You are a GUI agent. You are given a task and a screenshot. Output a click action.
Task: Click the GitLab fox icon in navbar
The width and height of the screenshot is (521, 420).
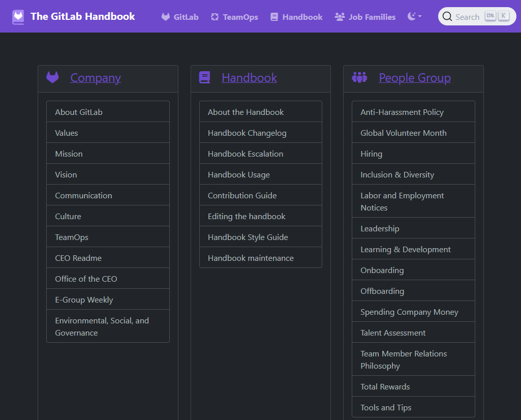pyautogui.click(x=166, y=17)
